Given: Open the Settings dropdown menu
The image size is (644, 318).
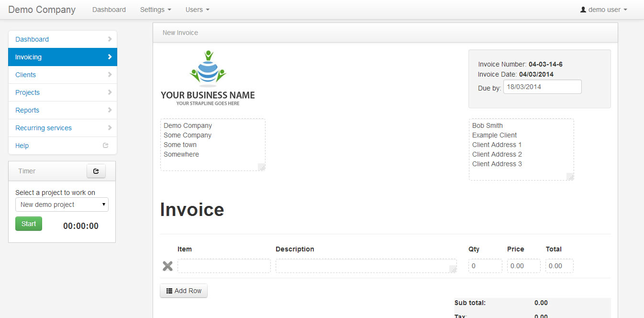Looking at the screenshot, I should 155,10.
